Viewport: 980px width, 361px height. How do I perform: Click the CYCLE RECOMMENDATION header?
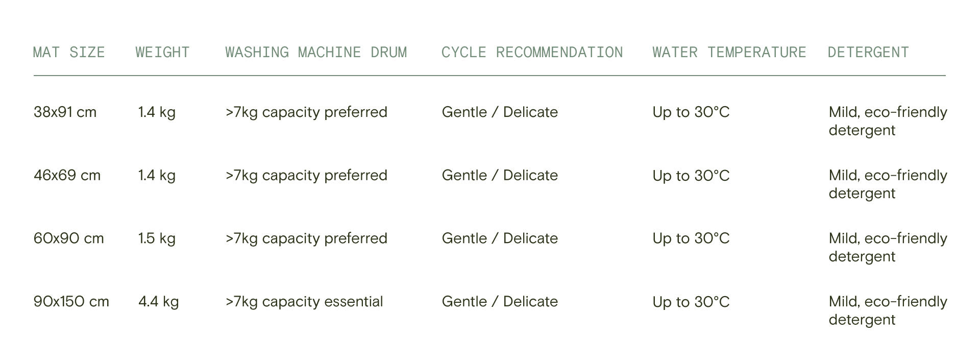click(532, 52)
